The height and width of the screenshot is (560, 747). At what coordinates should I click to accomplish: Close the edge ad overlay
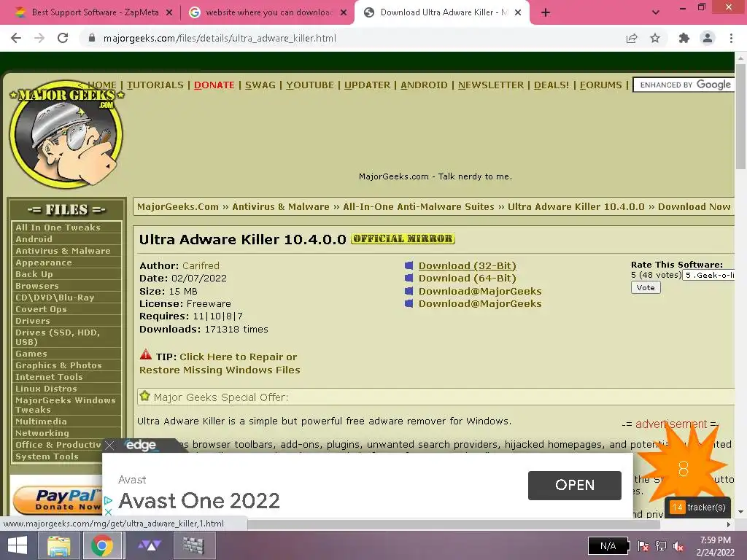pyautogui.click(x=109, y=446)
